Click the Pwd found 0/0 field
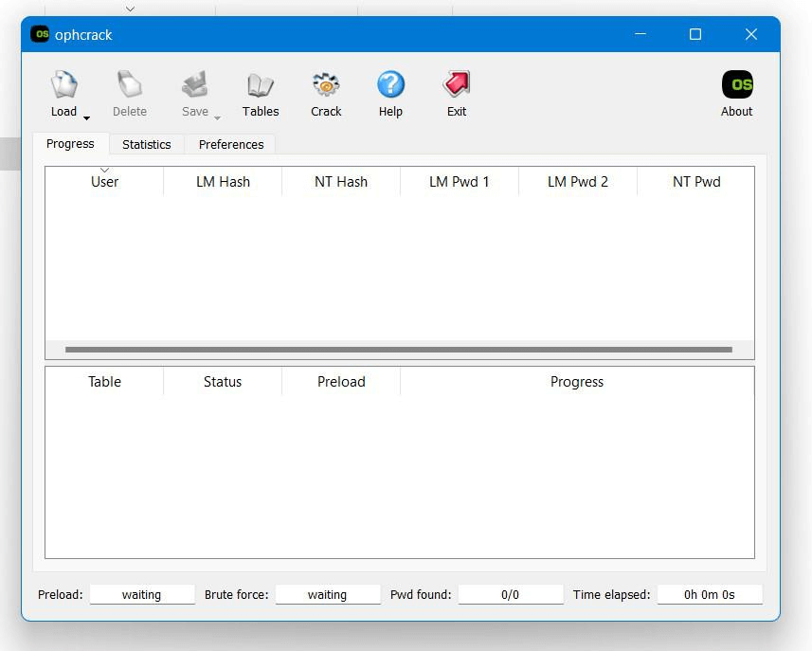 coord(510,594)
